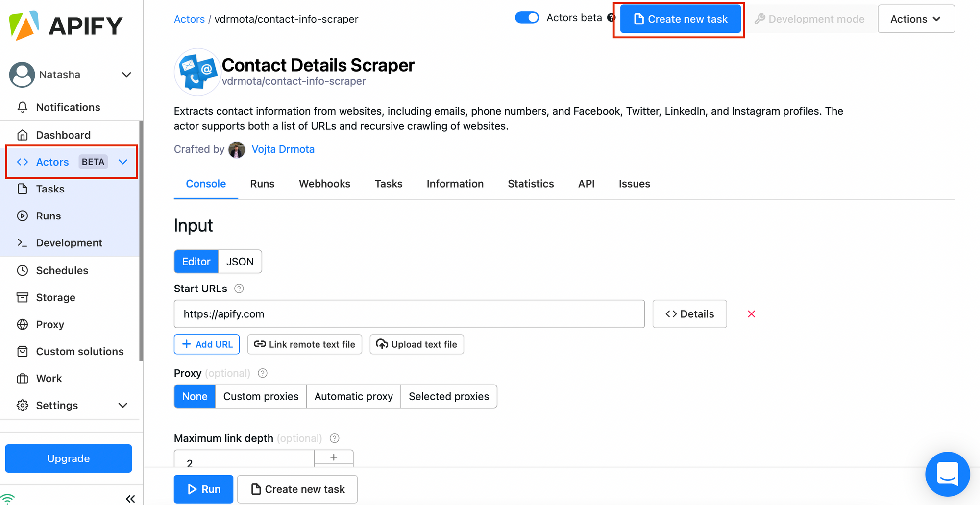Collapse sidebar with double-chevron icon
Viewport: 980px width, 505px height.
point(130,499)
